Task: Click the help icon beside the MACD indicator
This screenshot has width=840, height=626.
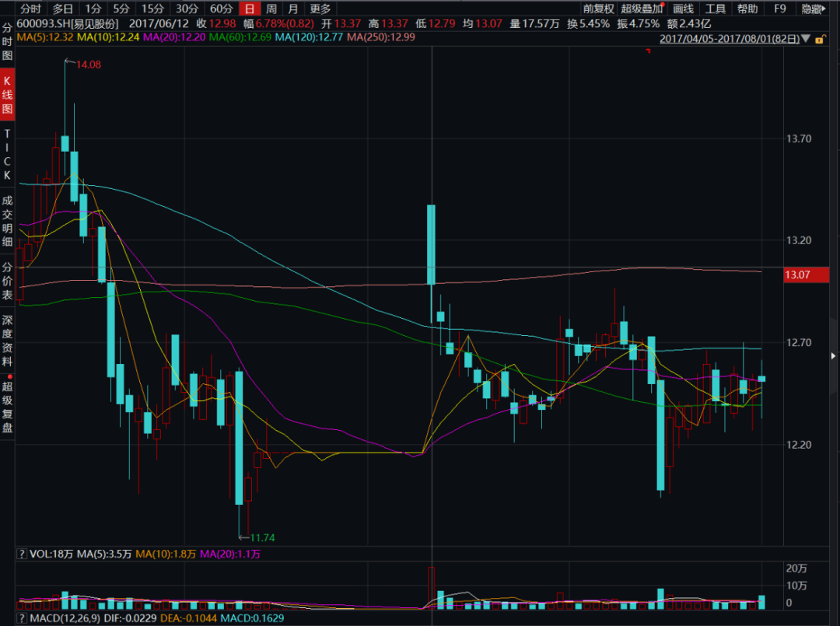Action: (21, 618)
